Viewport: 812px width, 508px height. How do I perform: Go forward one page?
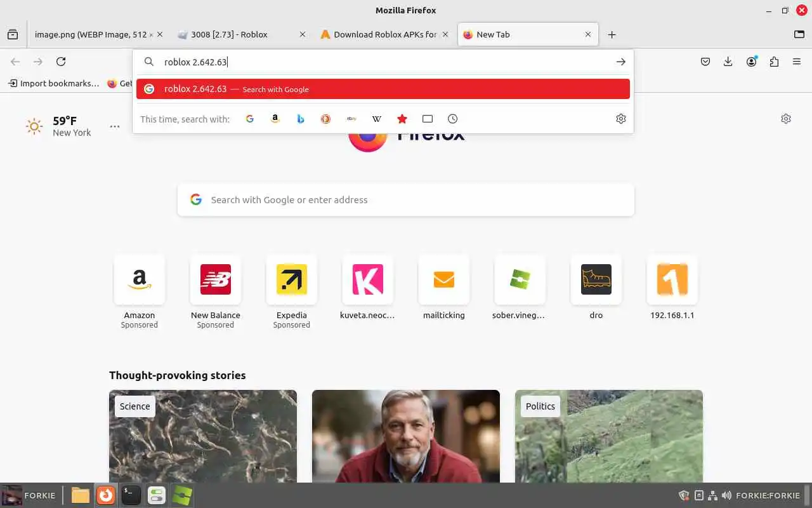[x=38, y=62]
